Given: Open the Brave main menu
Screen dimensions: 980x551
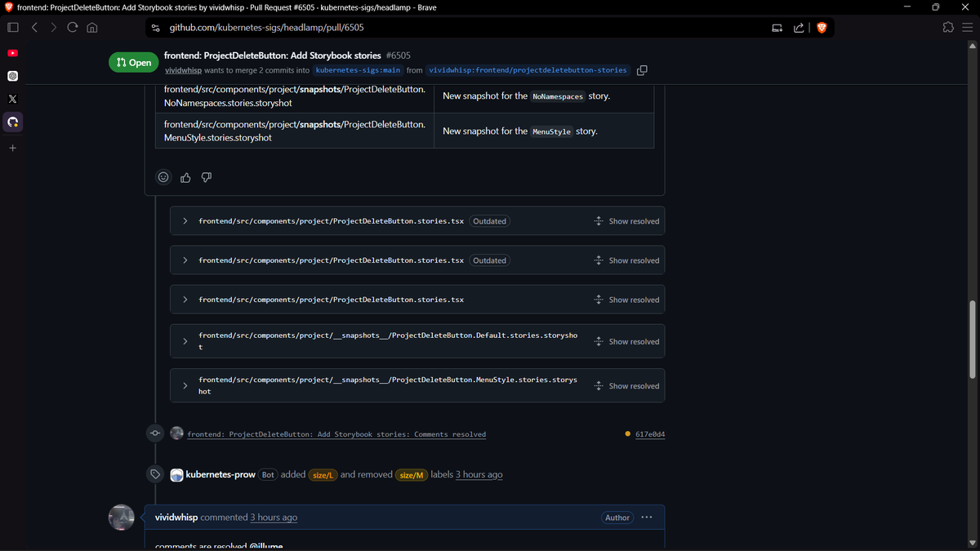Looking at the screenshot, I should [967, 28].
